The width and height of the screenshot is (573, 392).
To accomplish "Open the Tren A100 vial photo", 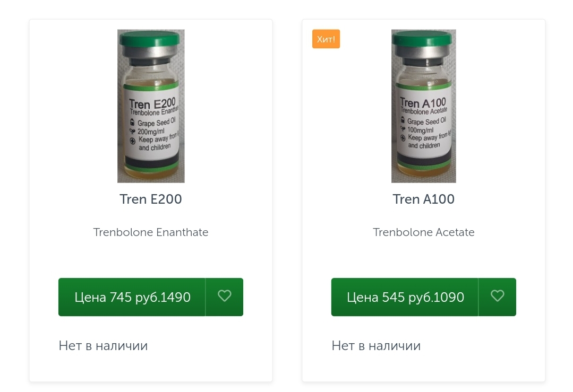I will [423, 106].
